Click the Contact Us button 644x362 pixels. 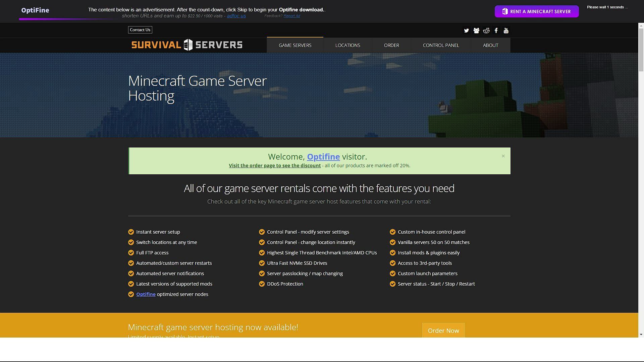click(x=140, y=29)
